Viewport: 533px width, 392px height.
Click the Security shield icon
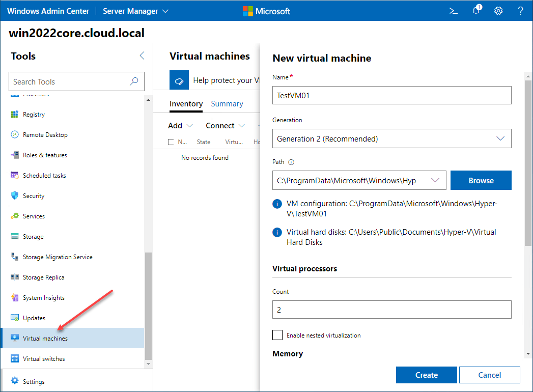click(x=15, y=196)
